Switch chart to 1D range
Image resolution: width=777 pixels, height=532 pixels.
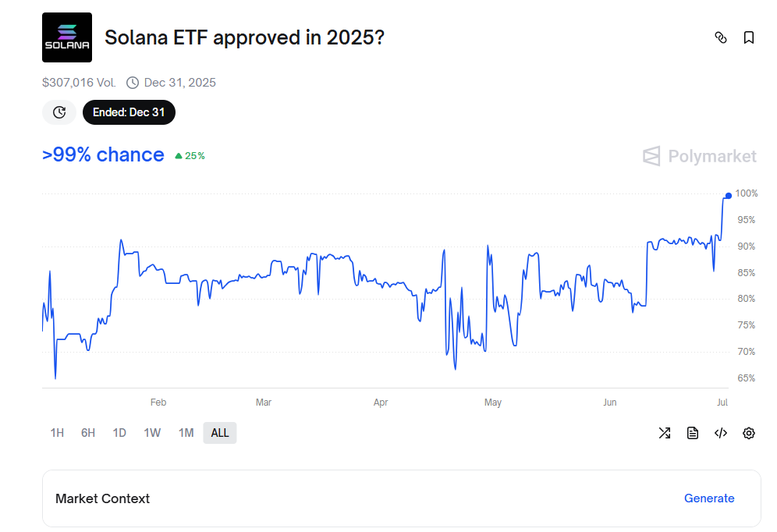119,433
